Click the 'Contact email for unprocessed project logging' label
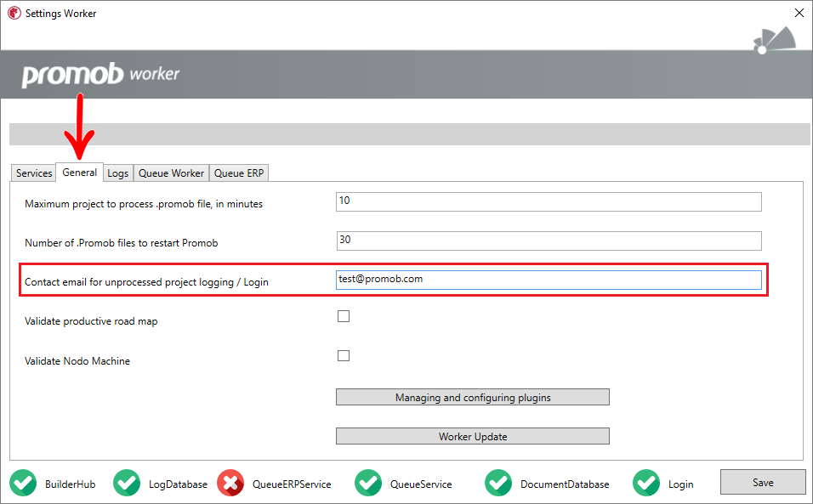The image size is (813, 504). tap(146, 282)
